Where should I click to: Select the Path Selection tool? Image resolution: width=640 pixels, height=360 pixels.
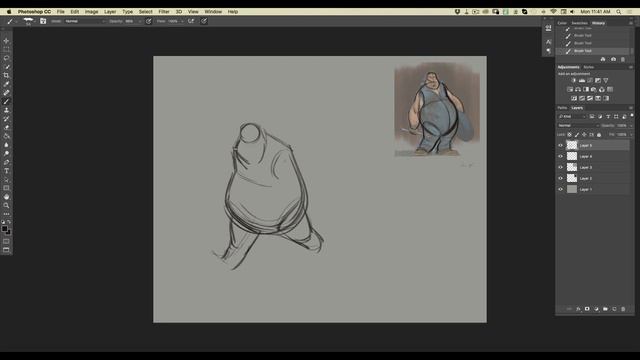coord(6,180)
